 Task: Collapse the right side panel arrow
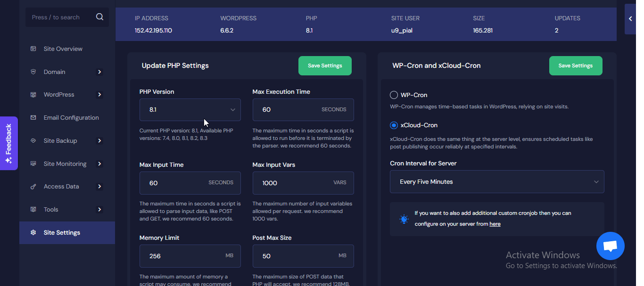[630, 19]
